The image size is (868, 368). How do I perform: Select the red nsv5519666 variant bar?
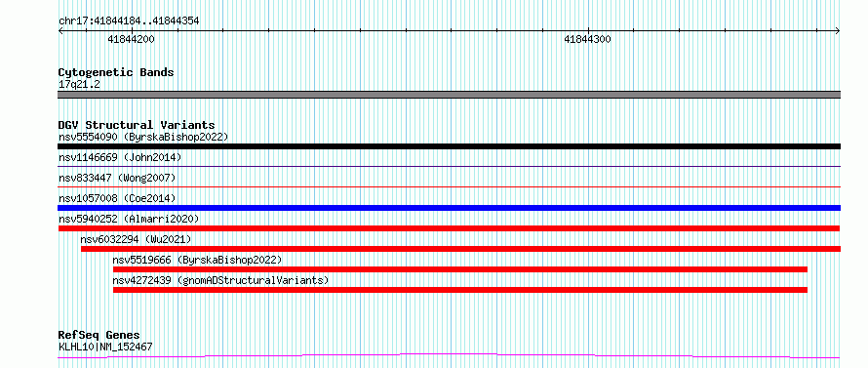click(460, 269)
